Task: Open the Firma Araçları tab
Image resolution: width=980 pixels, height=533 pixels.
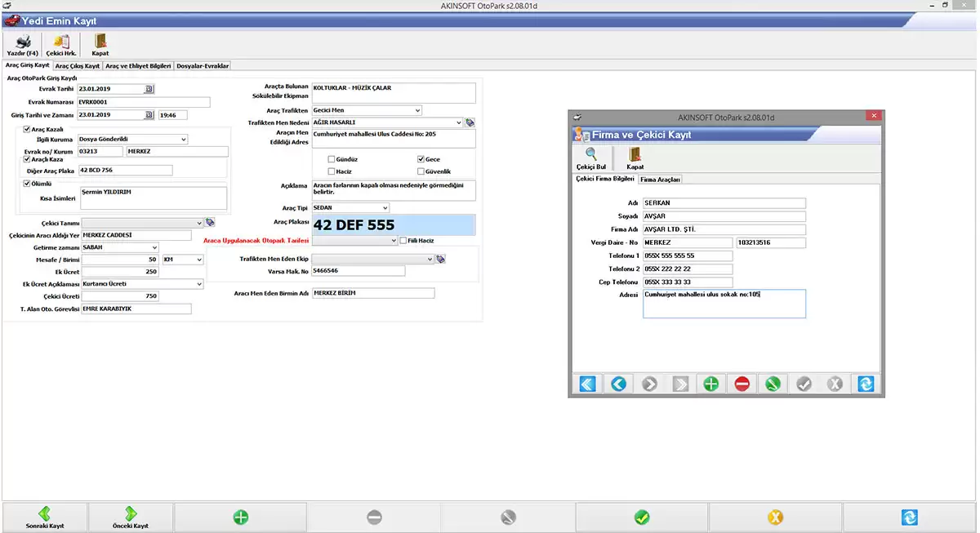Action: point(660,179)
